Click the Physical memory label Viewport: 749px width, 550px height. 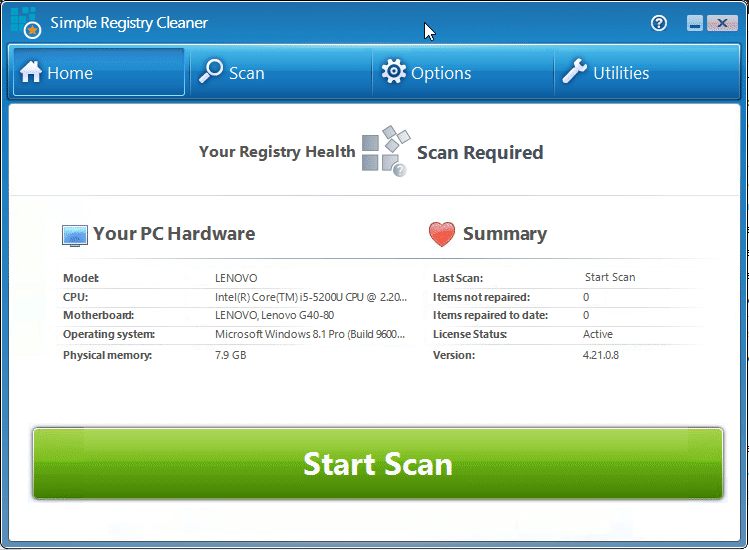(107, 355)
